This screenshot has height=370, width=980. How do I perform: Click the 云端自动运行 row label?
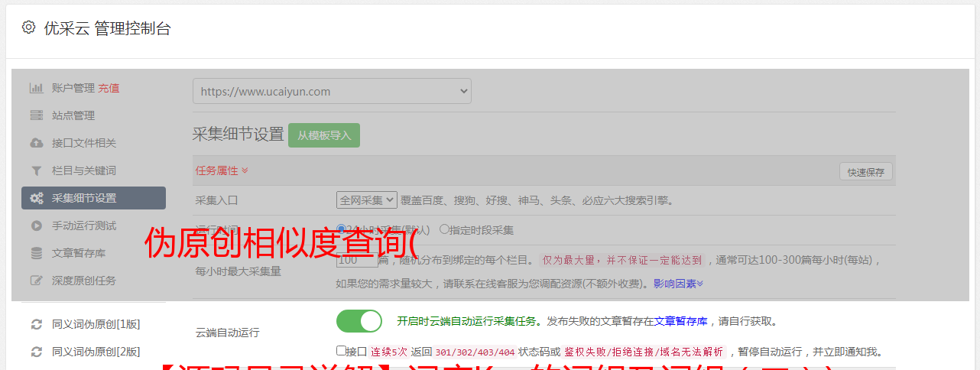[x=228, y=333]
